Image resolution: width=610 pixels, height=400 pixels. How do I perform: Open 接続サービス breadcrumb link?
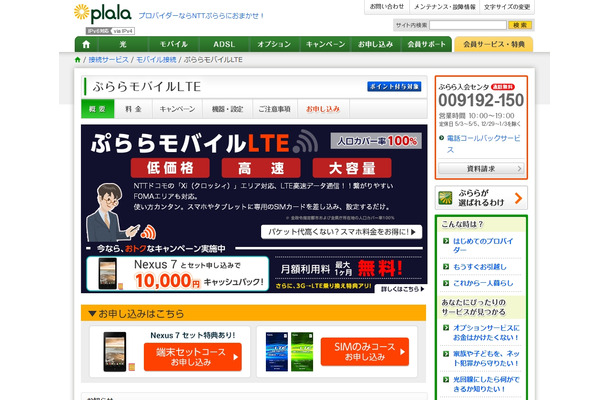109,60
